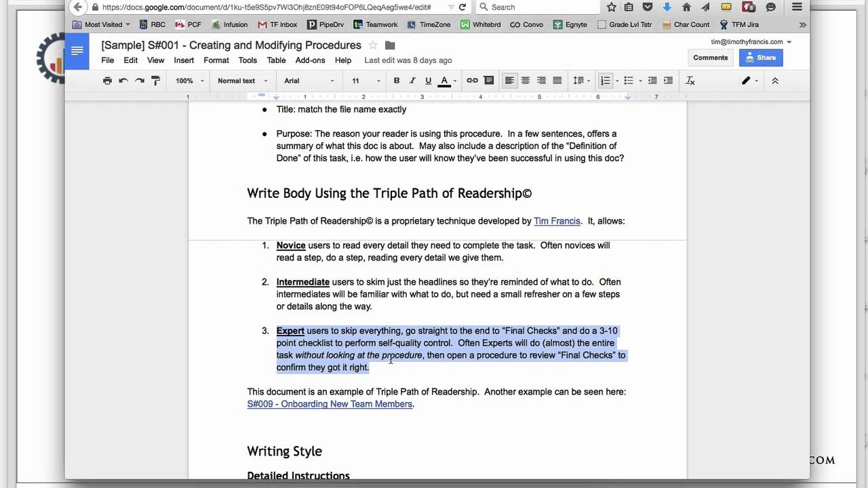The height and width of the screenshot is (488, 868).
Task: Open the Format menu
Action: coord(216,60)
